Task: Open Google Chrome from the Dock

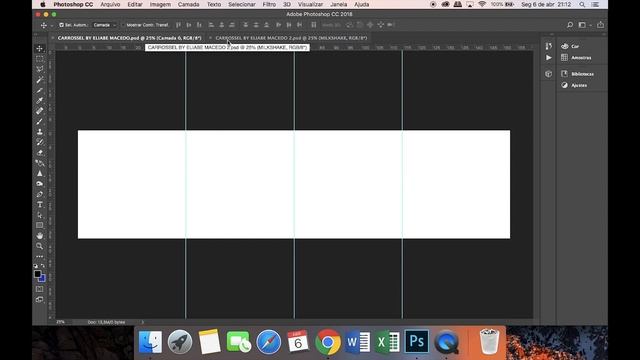Action: (x=327, y=342)
